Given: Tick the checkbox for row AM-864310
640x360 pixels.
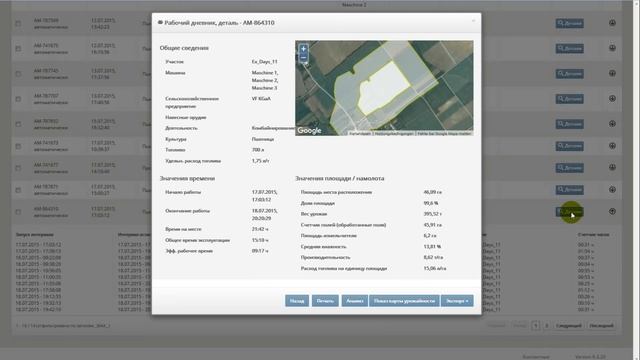Looking at the screenshot, I should click(x=18, y=212).
